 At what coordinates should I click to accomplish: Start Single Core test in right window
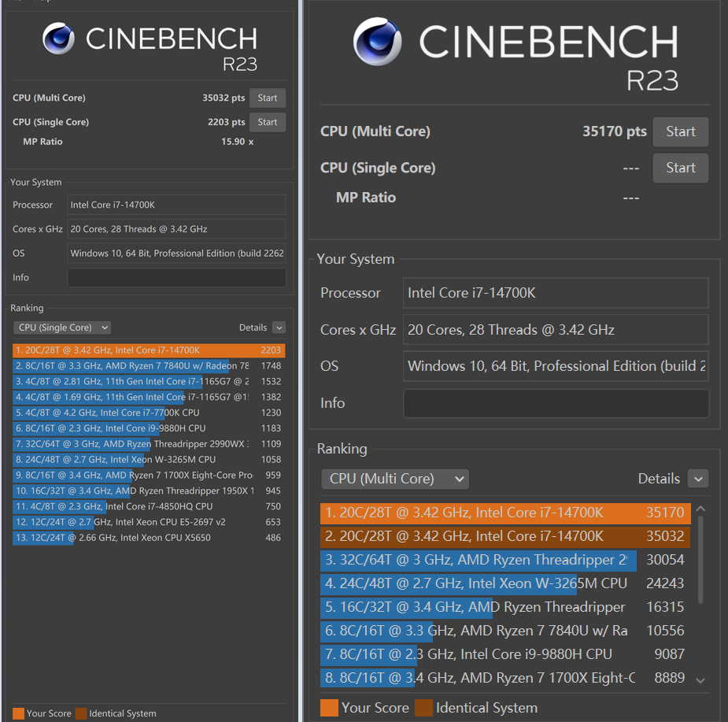[680, 168]
